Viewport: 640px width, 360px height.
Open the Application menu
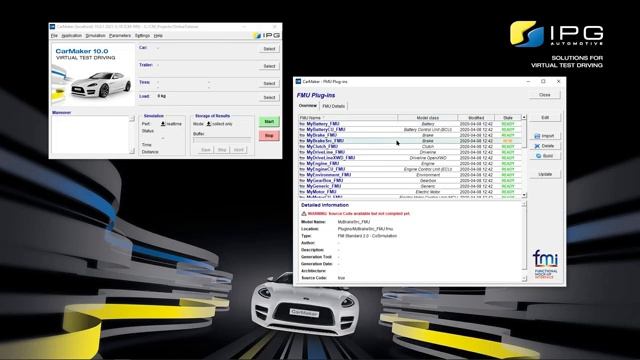(x=71, y=36)
